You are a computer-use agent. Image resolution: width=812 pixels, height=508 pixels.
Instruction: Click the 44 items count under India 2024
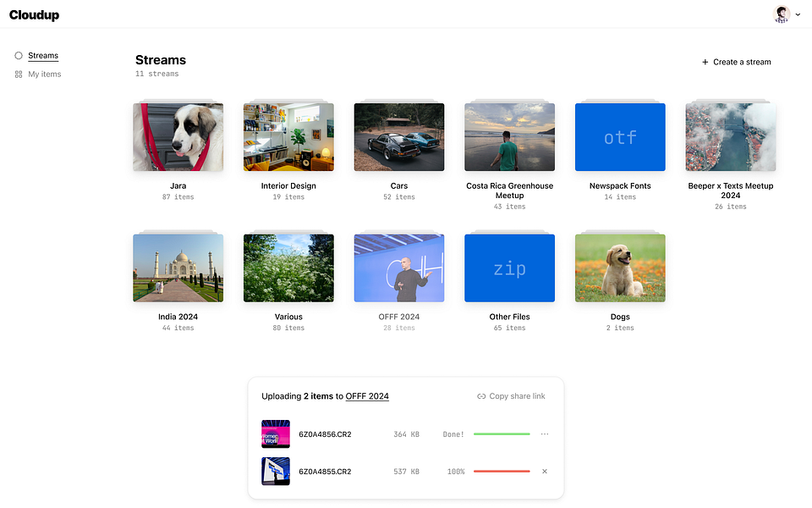178,329
